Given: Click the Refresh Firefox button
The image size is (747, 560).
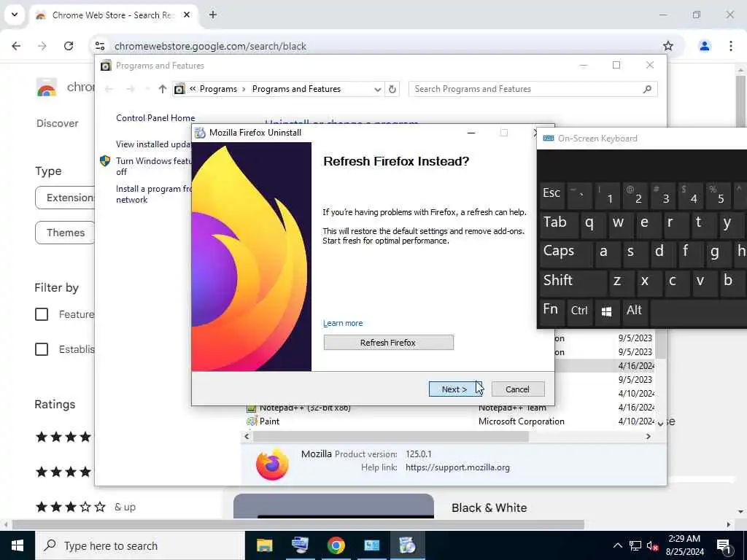Looking at the screenshot, I should click(x=388, y=343).
